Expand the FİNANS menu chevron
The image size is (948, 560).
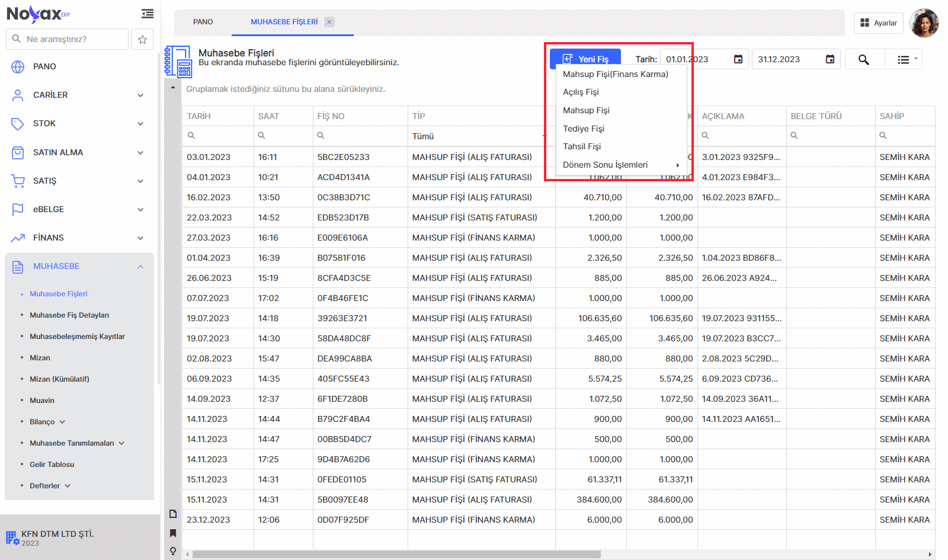[140, 238]
